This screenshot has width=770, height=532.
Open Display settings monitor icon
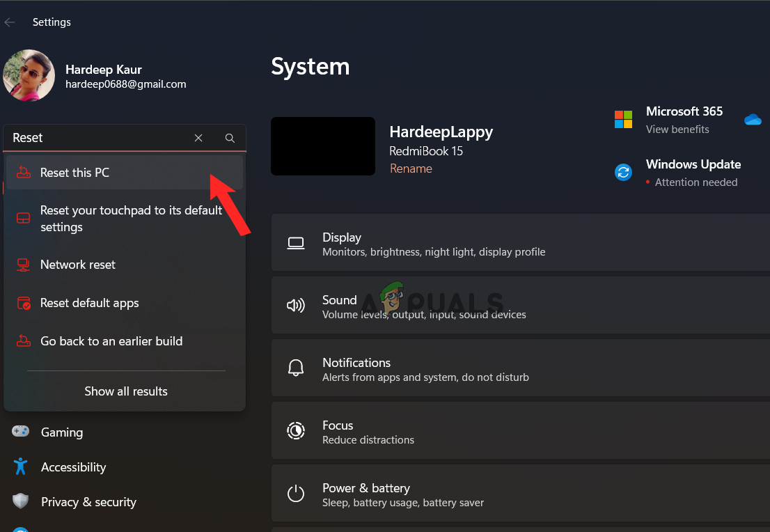point(296,243)
